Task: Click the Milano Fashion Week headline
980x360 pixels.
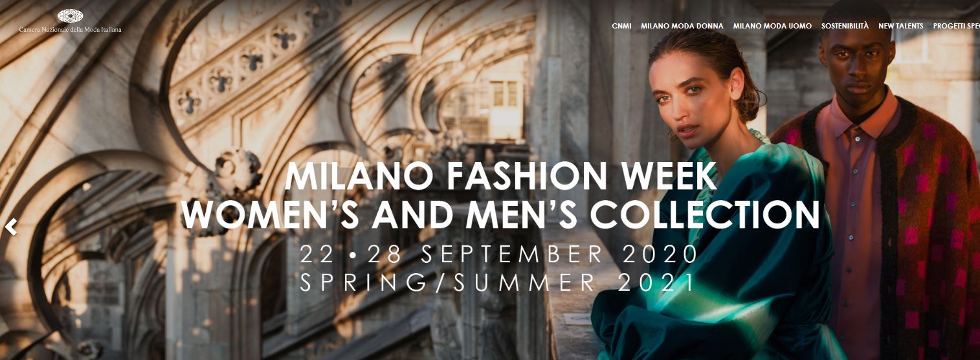Action: coord(500,176)
